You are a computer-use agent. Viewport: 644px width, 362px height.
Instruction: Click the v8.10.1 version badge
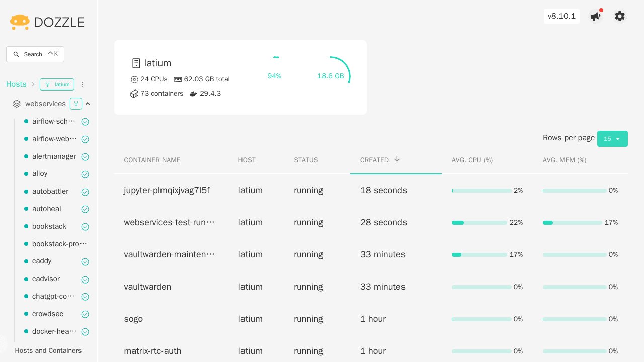[x=561, y=16]
